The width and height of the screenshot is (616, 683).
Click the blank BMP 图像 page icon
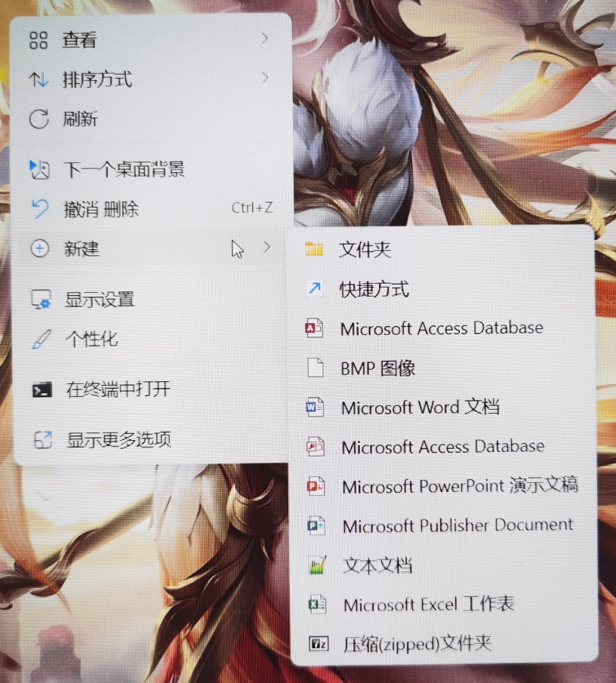316,368
